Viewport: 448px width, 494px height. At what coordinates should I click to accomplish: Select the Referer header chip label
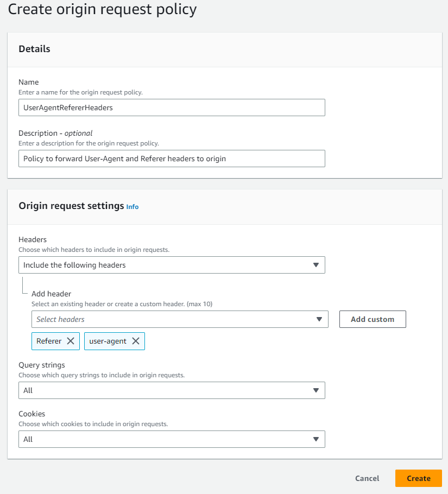(x=49, y=341)
